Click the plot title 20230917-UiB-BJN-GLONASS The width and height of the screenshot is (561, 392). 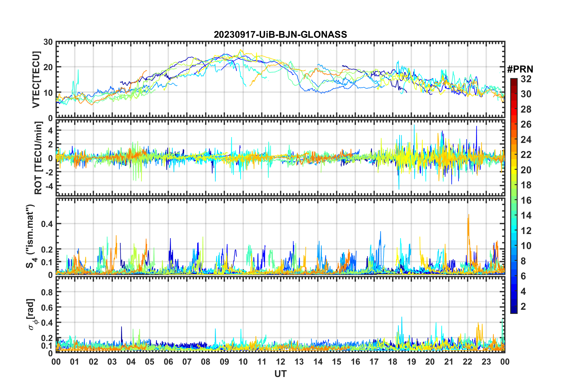pyautogui.click(x=280, y=34)
